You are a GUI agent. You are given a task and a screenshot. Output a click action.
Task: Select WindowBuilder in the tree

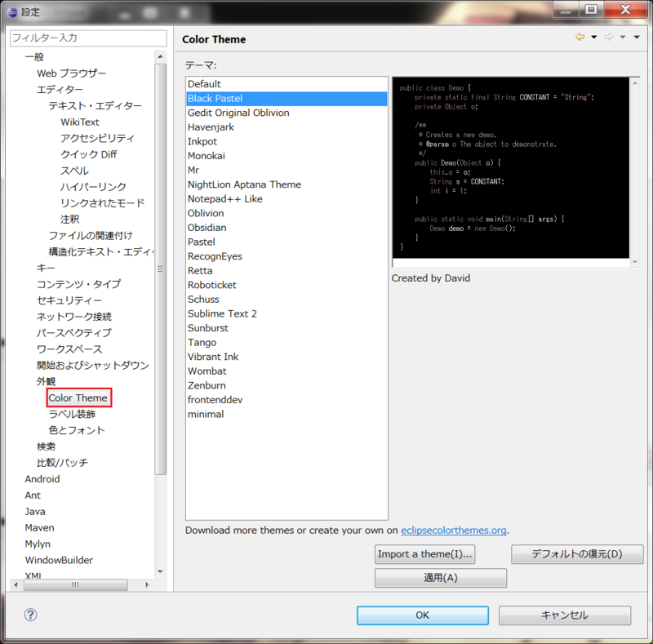point(59,561)
